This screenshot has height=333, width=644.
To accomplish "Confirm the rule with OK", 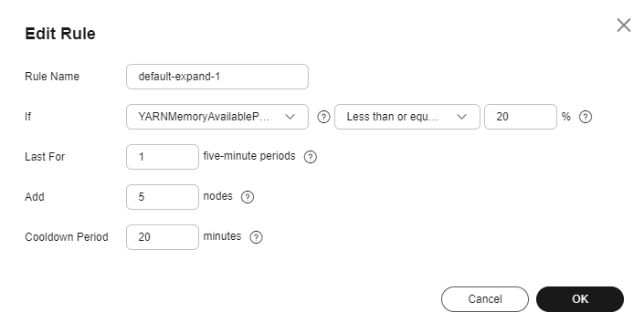I will 580,299.
